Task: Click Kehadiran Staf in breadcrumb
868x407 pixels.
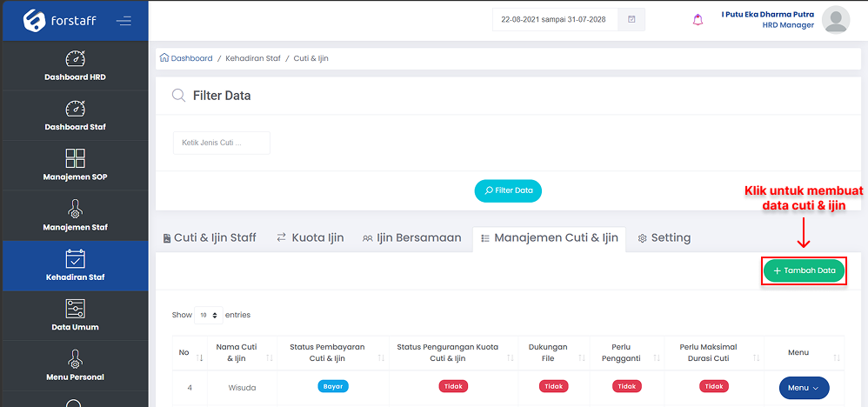Action: [253, 58]
